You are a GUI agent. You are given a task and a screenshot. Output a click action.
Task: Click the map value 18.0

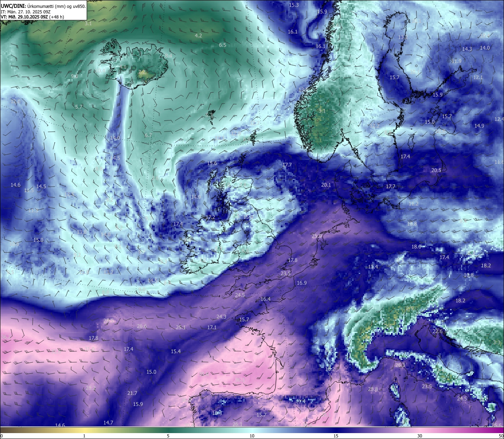coord(416,247)
